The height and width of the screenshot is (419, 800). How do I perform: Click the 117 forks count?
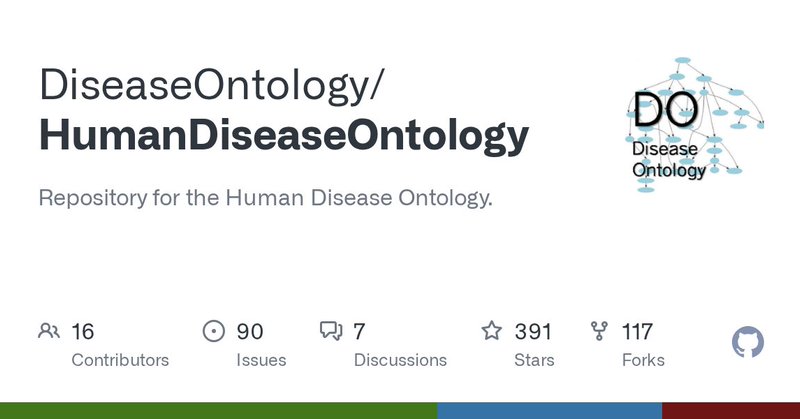coord(636,331)
